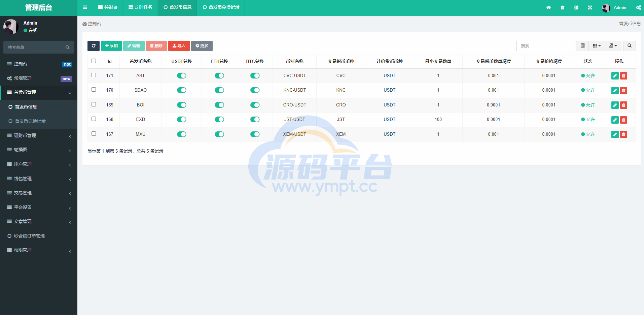Click the search magnifier button beside export
This screenshot has height=315, width=644.
[630, 46]
